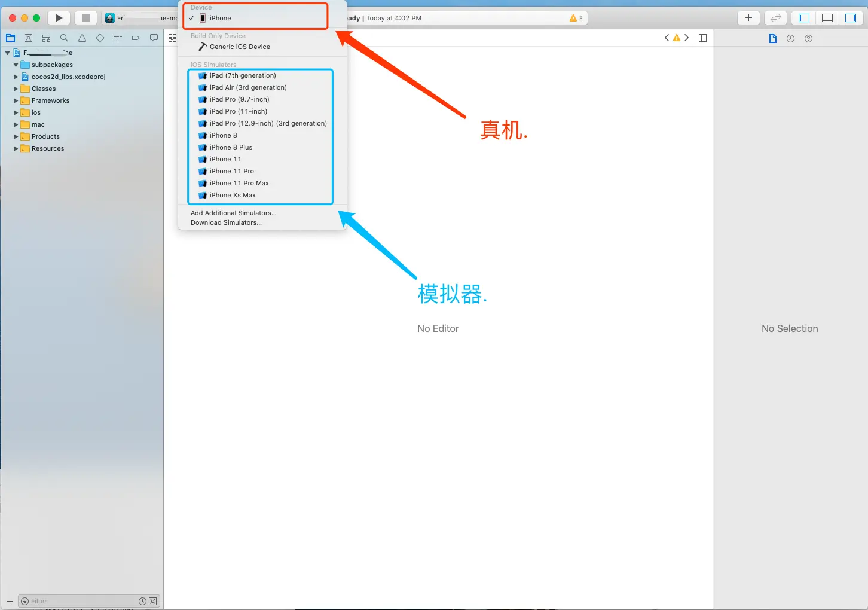Select iPhone 8 simulator
The width and height of the screenshot is (868, 610).
click(262, 135)
